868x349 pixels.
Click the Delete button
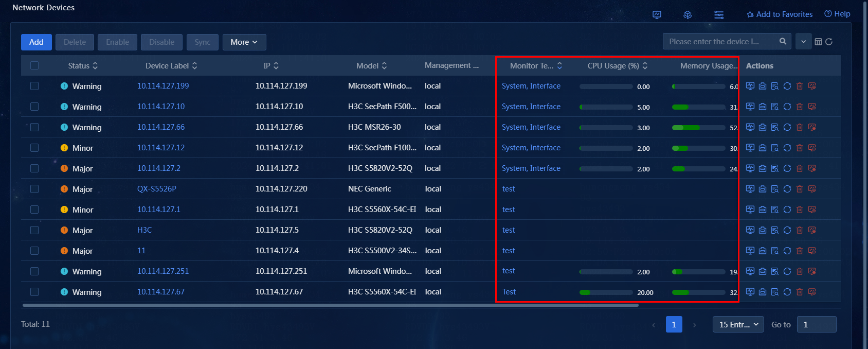click(75, 42)
